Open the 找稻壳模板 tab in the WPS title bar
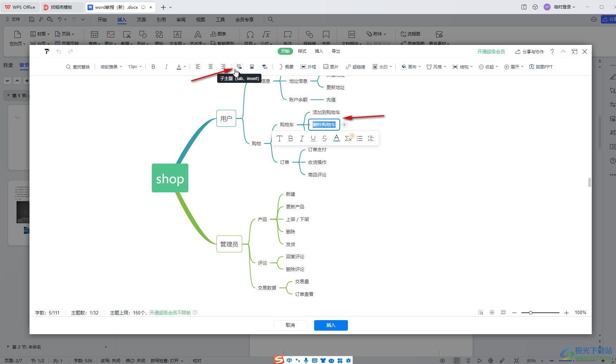The width and height of the screenshot is (616, 364). coord(61,7)
